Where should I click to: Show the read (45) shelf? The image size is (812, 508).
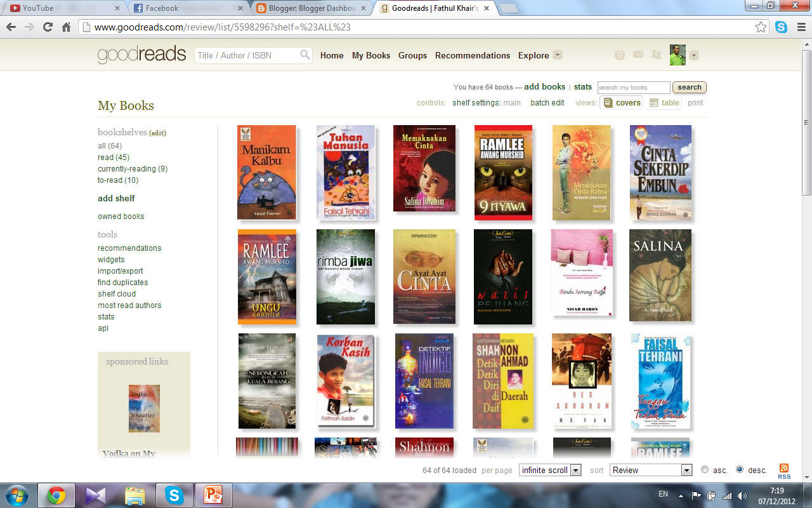(x=114, y=157)
